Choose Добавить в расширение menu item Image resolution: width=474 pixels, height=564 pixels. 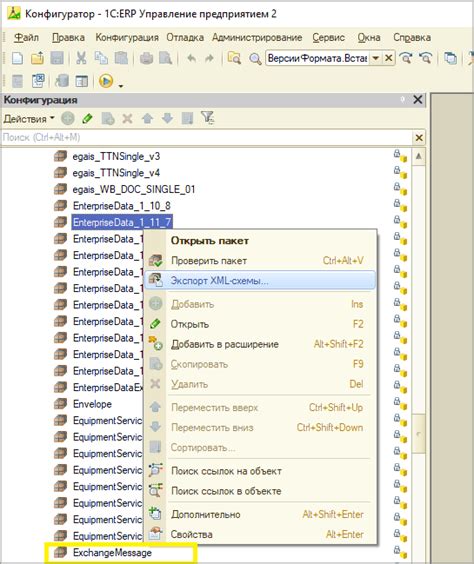[x=260, y=344]
